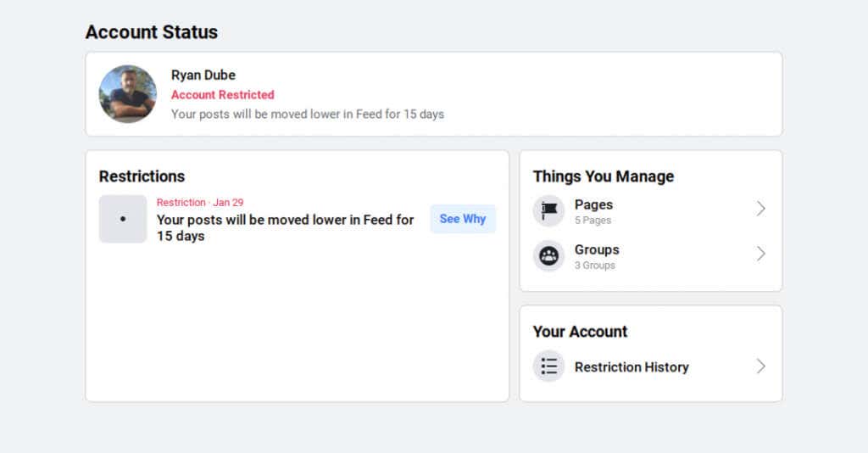Expand Pages with the chevron arrow
This screenshot has height=453, width=868.
[x=760, y=209]
